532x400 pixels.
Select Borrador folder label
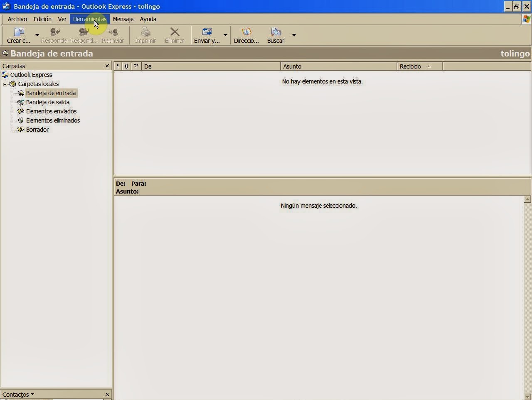(x=37, y=130)
